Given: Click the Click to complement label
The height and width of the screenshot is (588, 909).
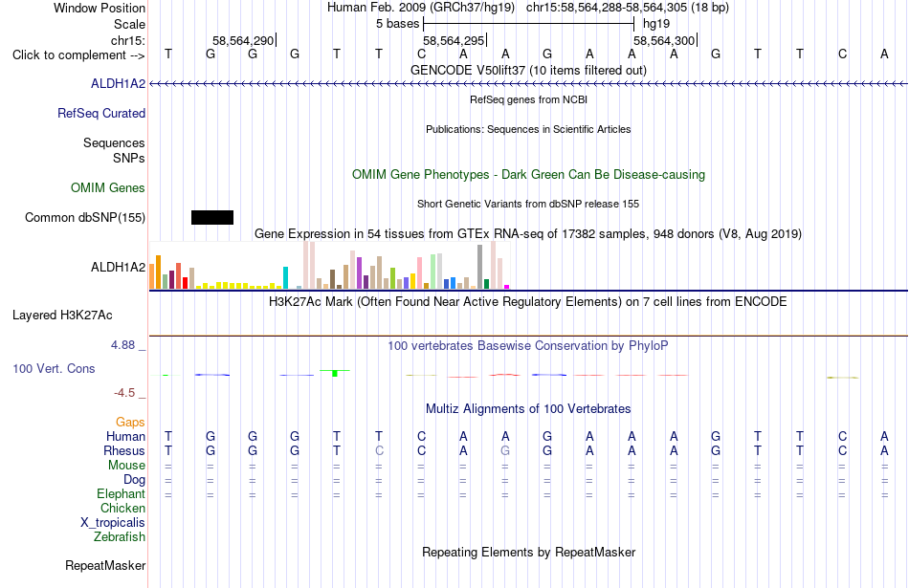Looking at the screenshot, I should pos(78,55).
